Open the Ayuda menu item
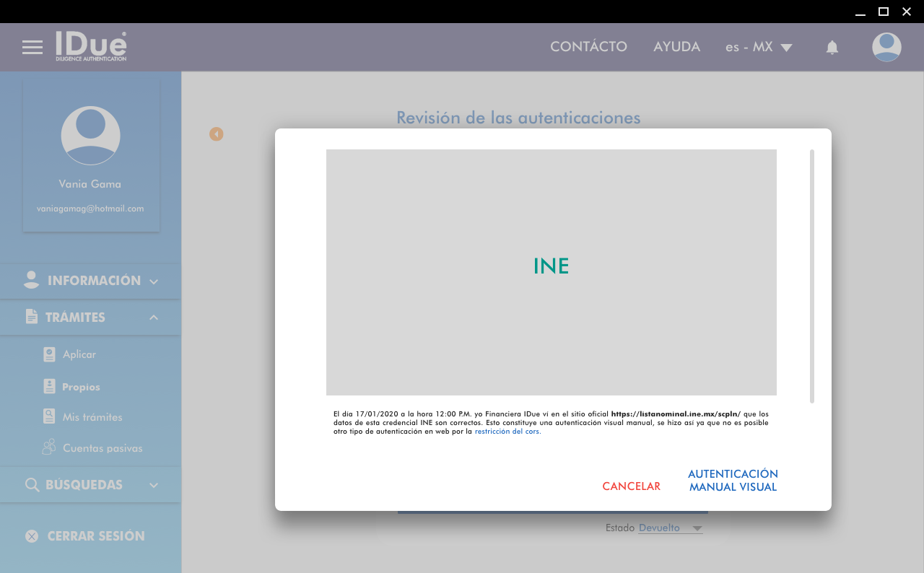924x573 pixels. click(x=676, y=47)
